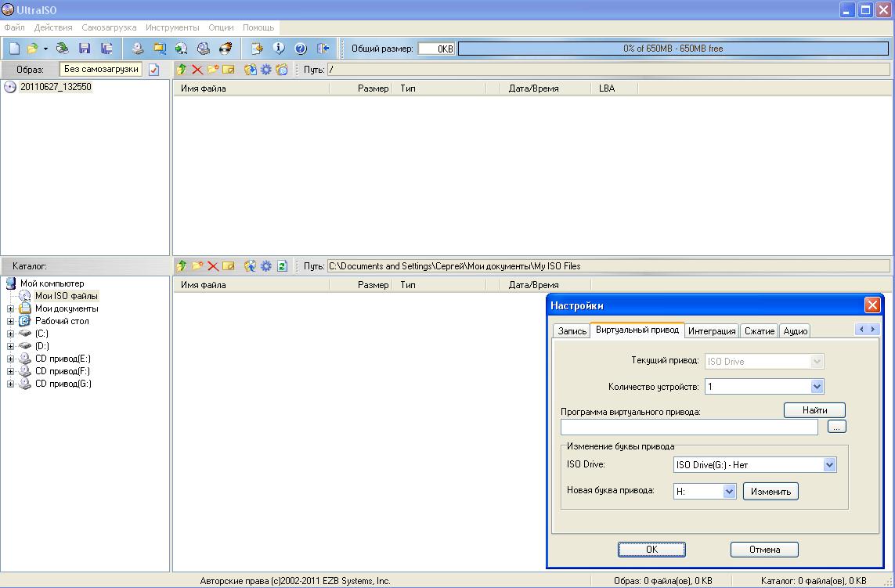Click the document with orange arrow icon
895x588 pixels.
[257, 49]
